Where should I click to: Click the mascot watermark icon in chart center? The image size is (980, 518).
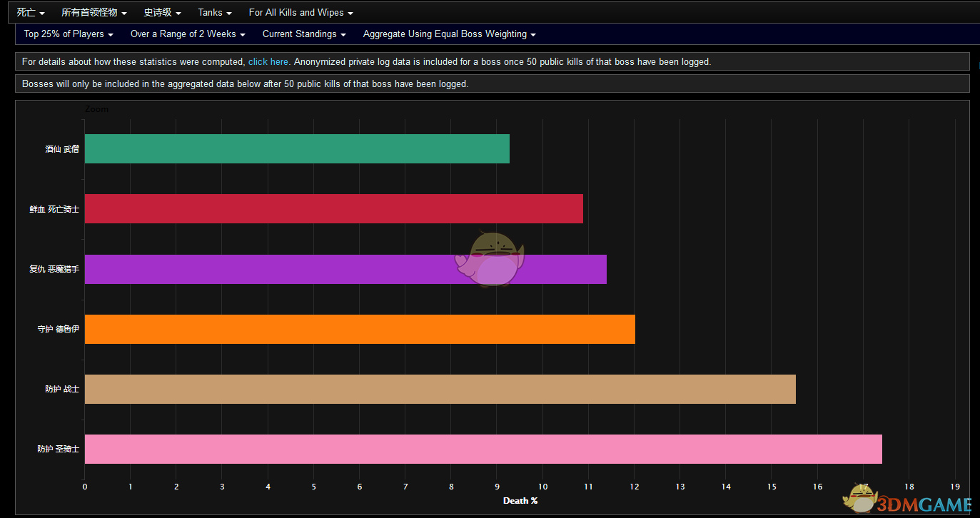[491, 260]
